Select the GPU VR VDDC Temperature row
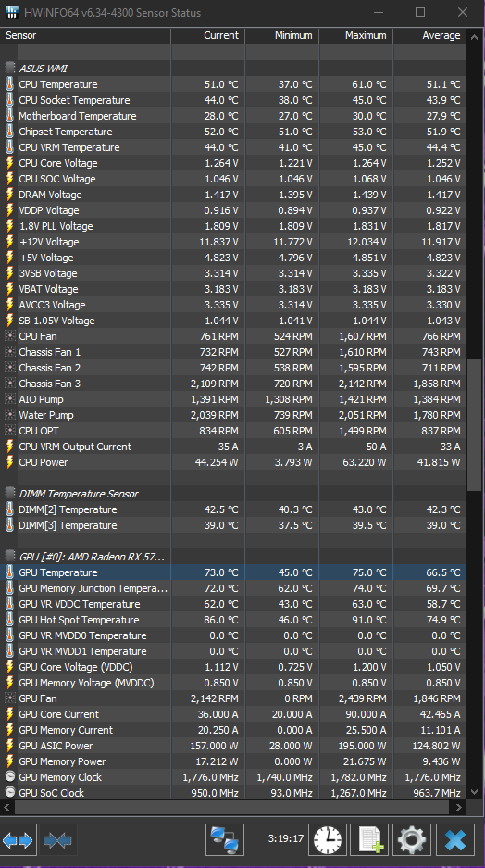This screenshot has height=868, width=485. (x=233, y=604)
